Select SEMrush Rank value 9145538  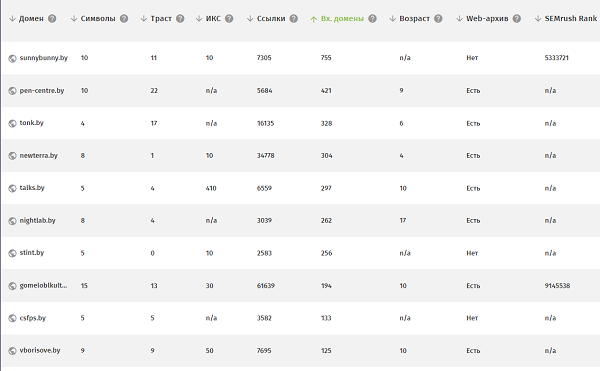tap(557, 286)
